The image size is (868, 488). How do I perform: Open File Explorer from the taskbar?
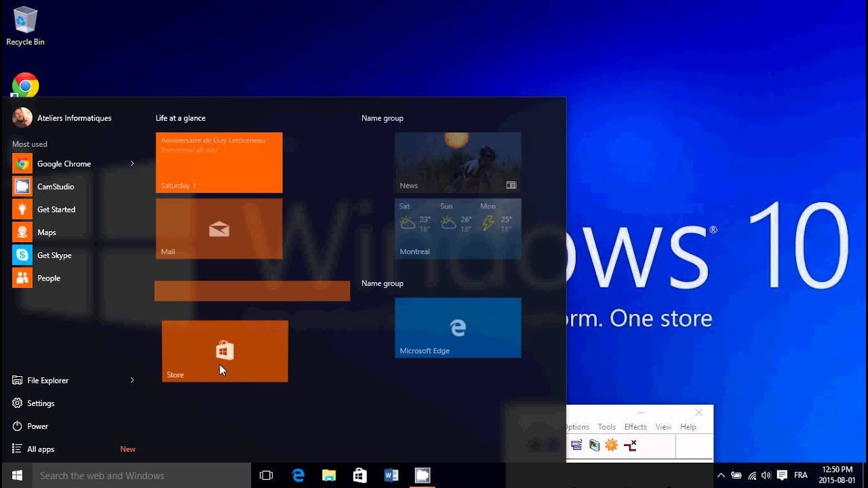coord(329,476)
